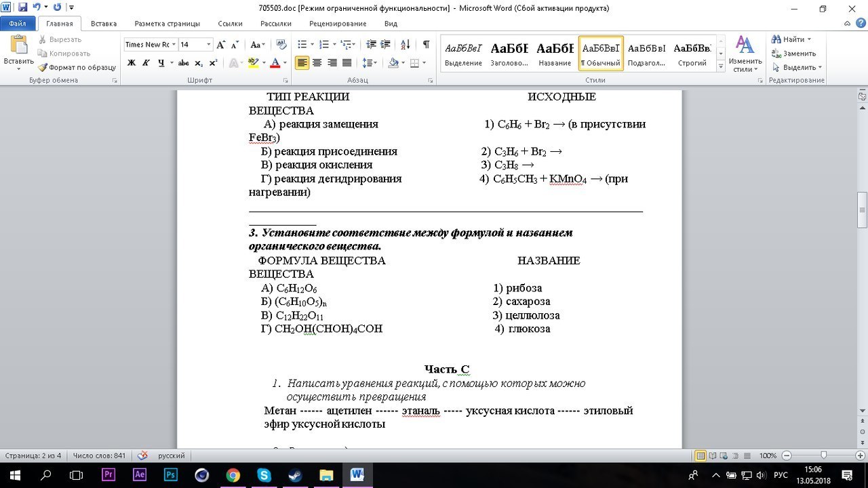Open the font name dropdown Times New Roman
This screenshot has height=488, width=868.
pyautogui.click(x=174, y=45)
